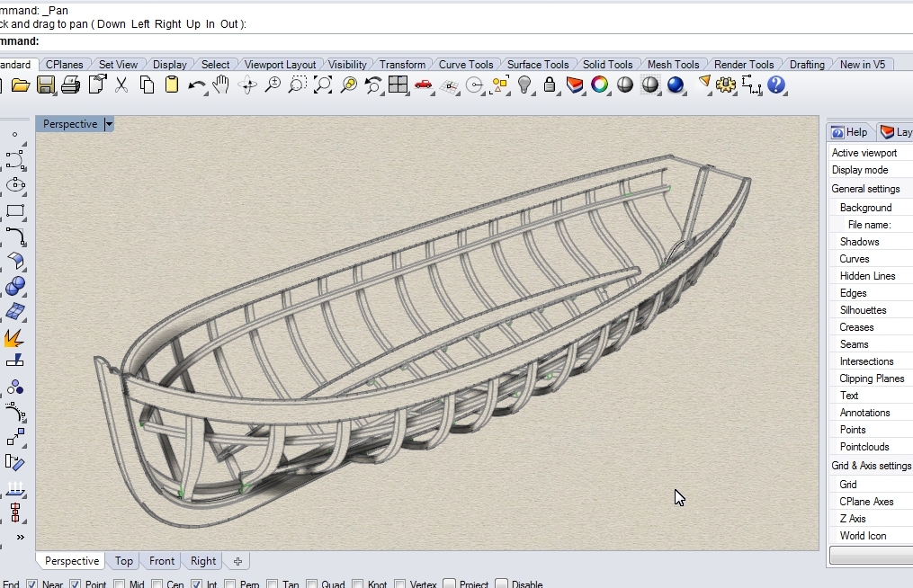Click the Save file icon
This screenshot has width=913, height=588.
[x=45, y=85]
